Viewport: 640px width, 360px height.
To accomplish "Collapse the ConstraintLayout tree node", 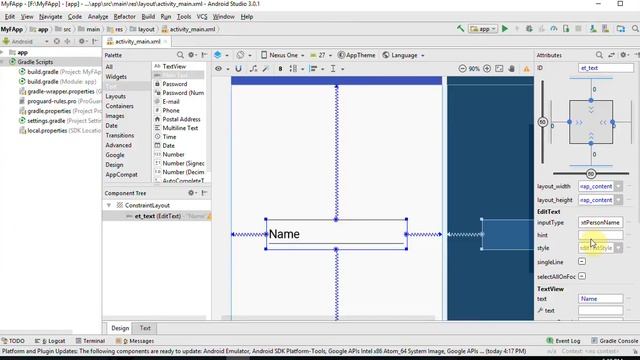I will 109,205.
